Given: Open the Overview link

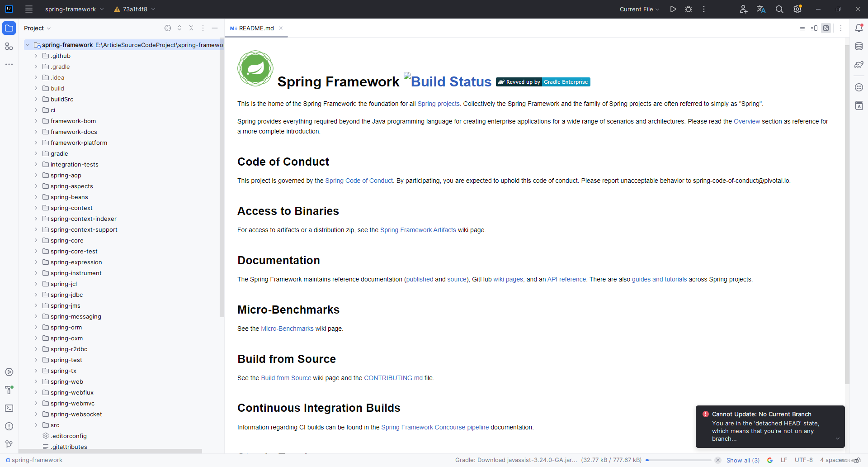Looking at the screenshot, I should pos(747,121).
